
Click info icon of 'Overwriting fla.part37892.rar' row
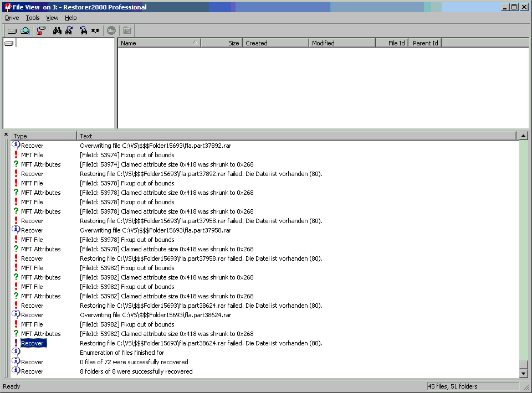(x=16, y=145)
